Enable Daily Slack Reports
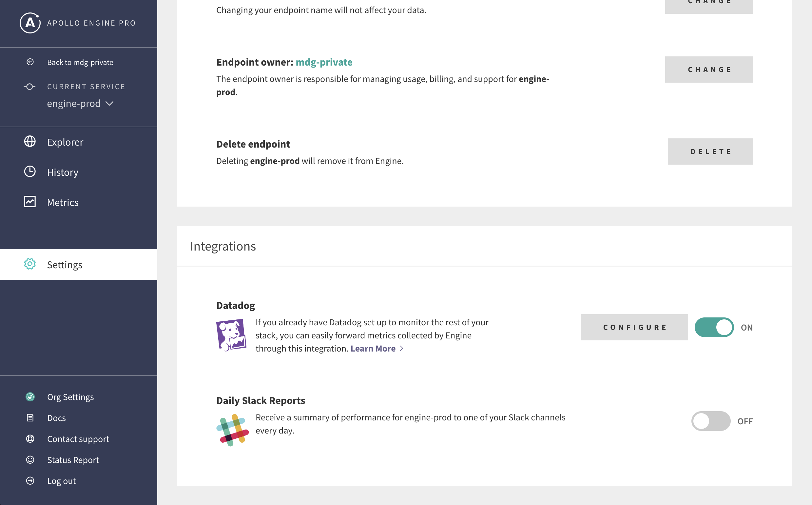The height and width of the screenshot is (505, 812). click(x=712, y=421)
